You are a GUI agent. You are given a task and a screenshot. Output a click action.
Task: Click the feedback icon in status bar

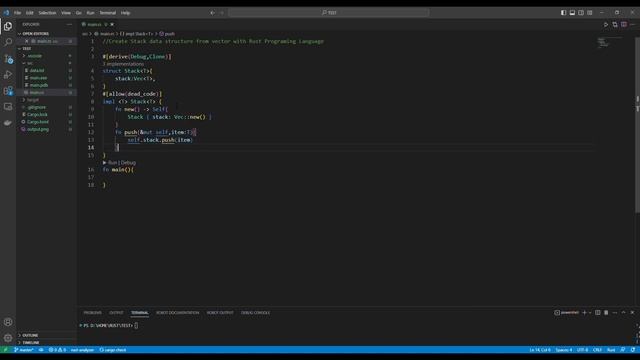[x=623, y=350]
